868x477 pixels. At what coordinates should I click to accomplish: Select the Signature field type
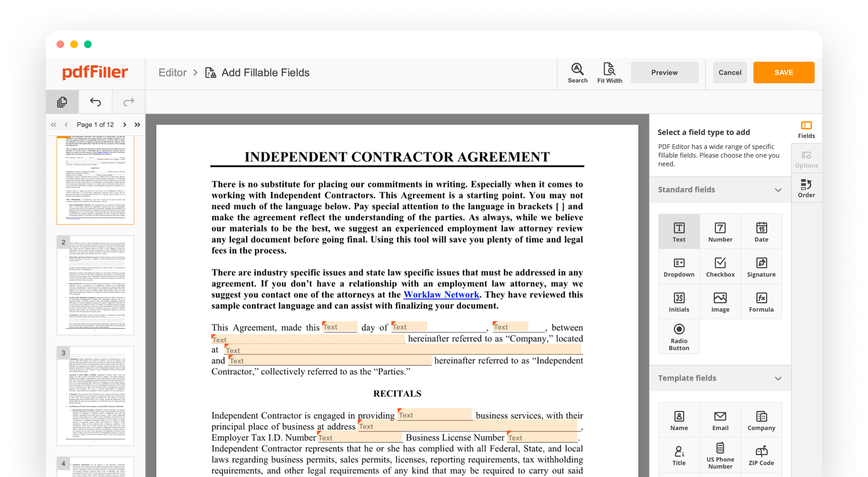[762, 267]
